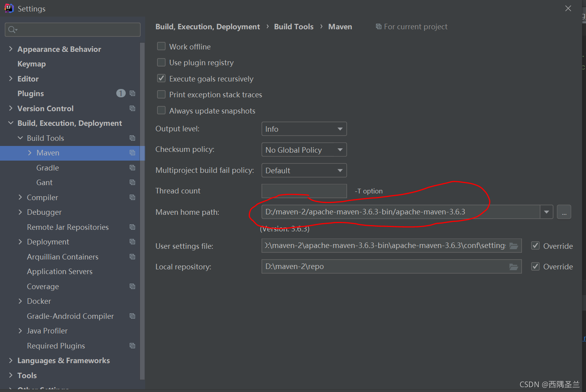Expand the Maven sub-settings
586x392 pixels.
tap(30, 153)
